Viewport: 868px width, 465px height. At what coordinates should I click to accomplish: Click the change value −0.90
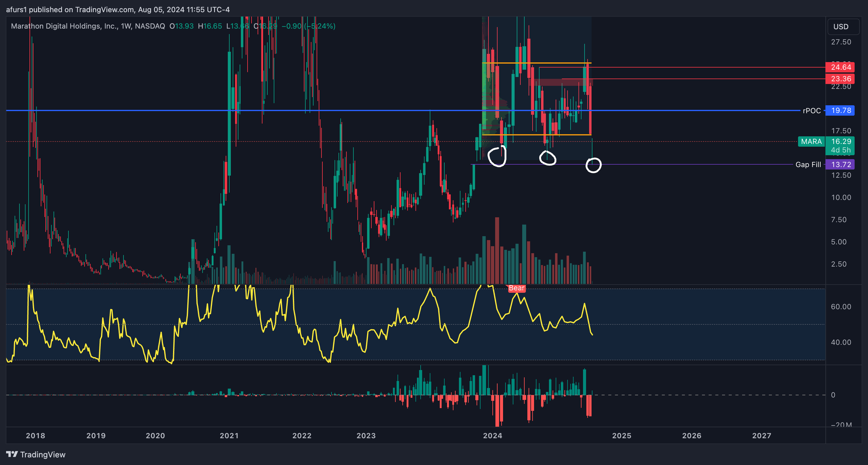tap(291, 26)
